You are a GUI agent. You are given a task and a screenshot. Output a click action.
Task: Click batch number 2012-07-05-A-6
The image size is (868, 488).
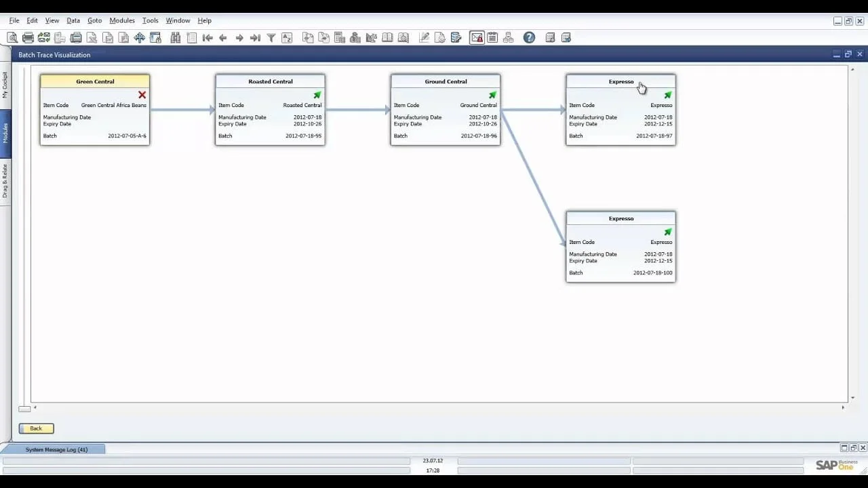tap(127, 136)
